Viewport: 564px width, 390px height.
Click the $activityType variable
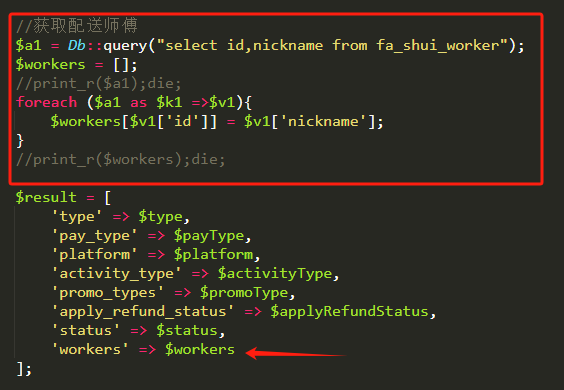tap(275, 274)
